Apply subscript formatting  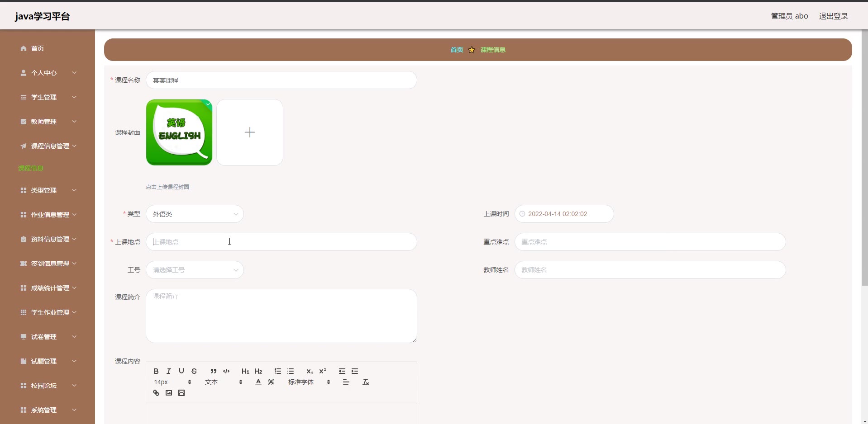point(310,371)
